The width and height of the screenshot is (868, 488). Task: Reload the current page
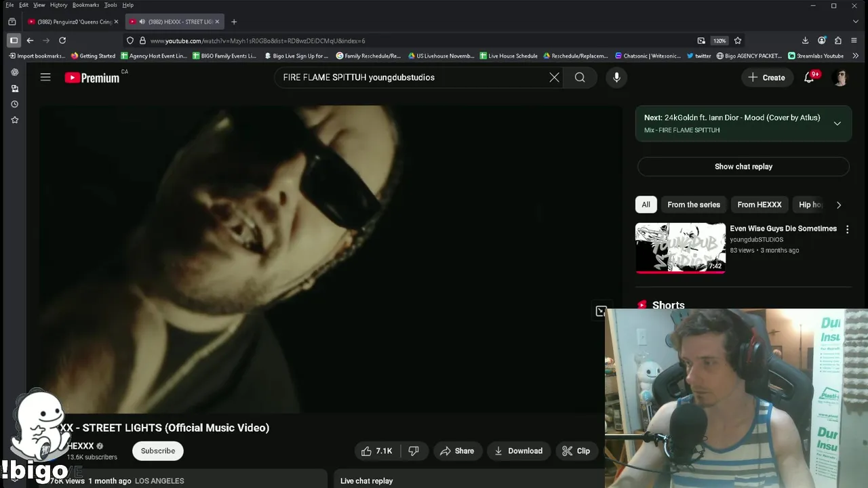point(62,41)
